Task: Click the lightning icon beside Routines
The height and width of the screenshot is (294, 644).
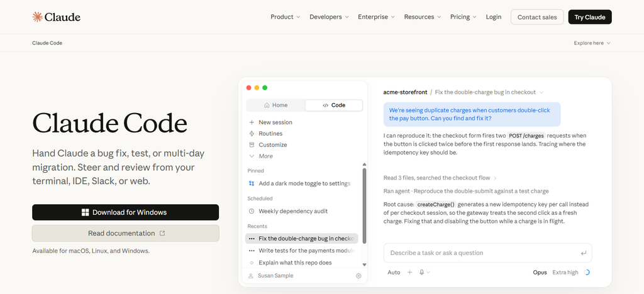Action: click(x=252, y=134)
